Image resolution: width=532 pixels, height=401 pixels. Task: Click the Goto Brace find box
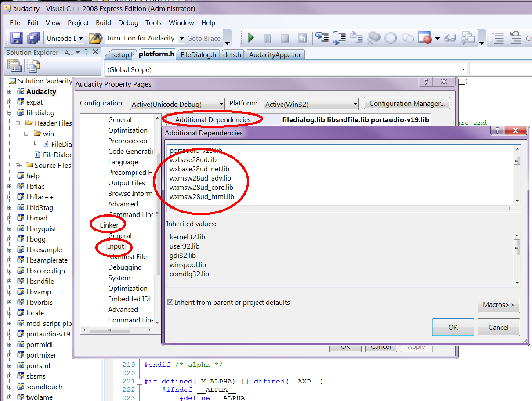tap(204, 39)
